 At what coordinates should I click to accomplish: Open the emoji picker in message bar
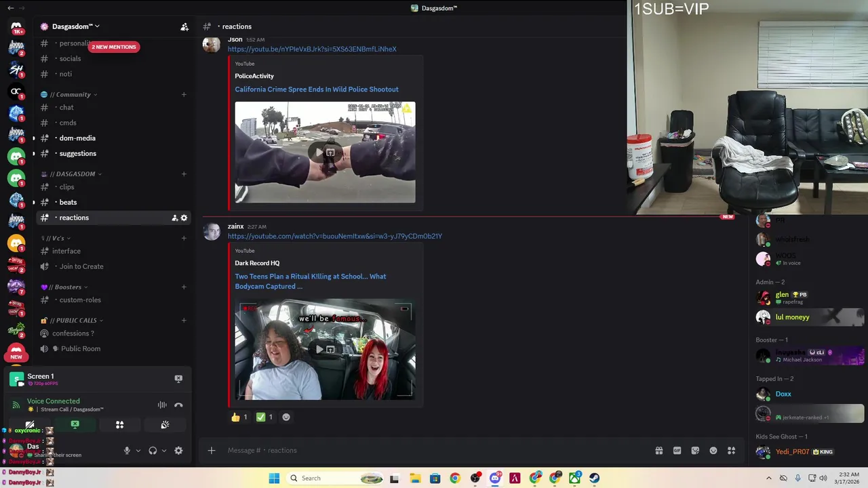713,451
